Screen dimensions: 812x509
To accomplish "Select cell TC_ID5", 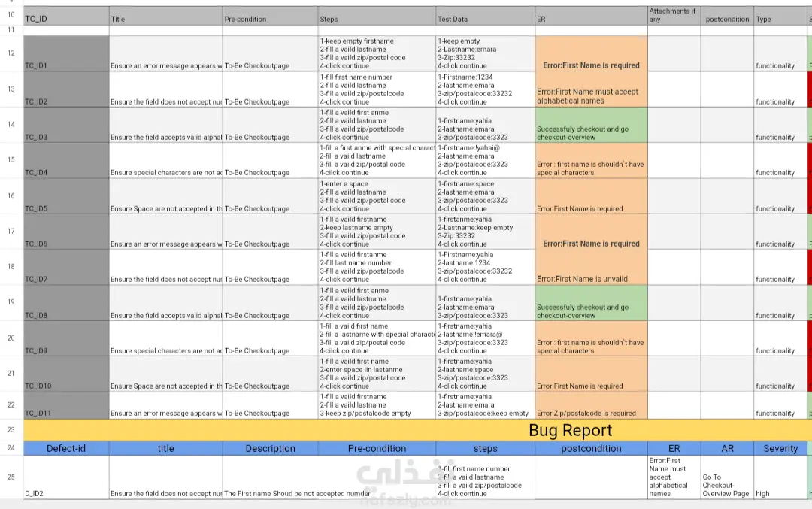I will coord(66,196).
